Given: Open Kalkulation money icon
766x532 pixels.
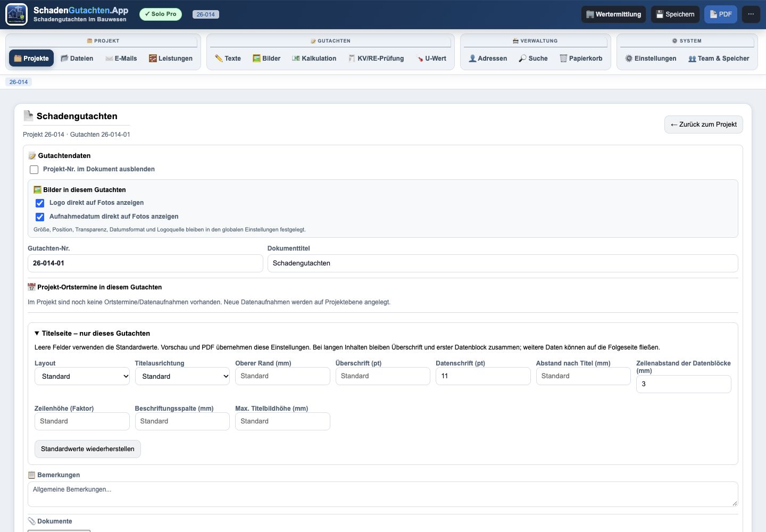Looking at the screenshot, I should 296,59.
